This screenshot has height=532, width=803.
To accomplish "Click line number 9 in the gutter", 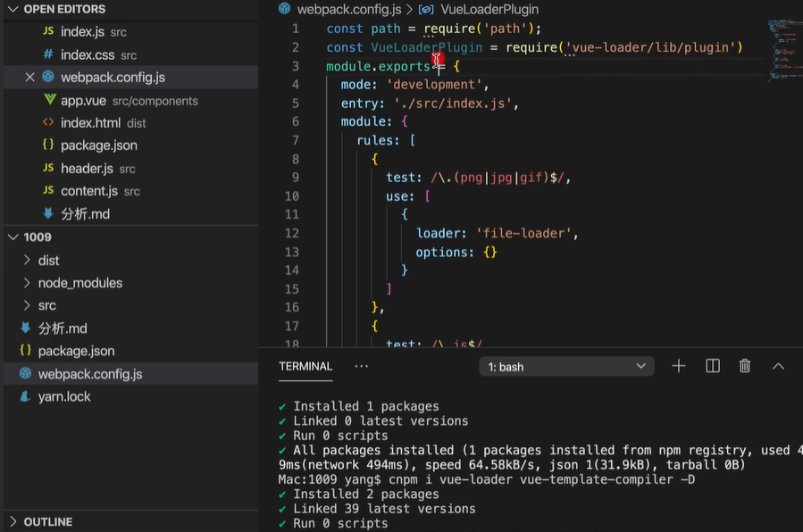I will 296,178.
